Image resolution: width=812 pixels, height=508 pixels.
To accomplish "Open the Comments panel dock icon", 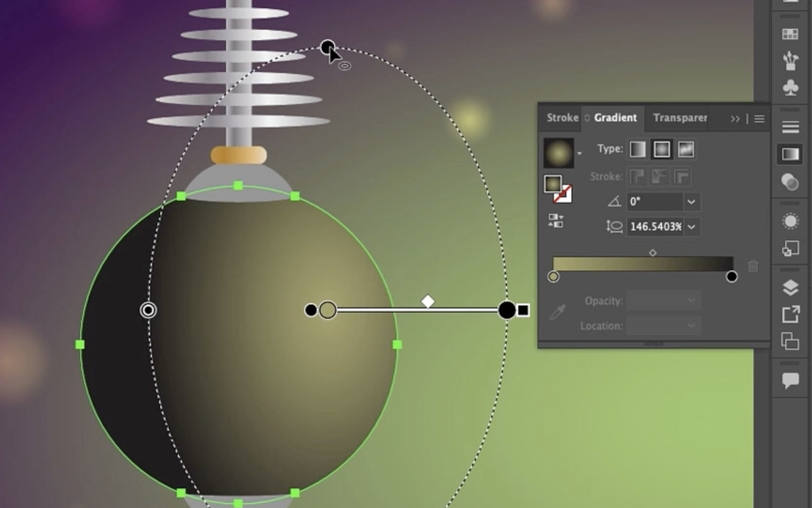I will pos(790,381).
